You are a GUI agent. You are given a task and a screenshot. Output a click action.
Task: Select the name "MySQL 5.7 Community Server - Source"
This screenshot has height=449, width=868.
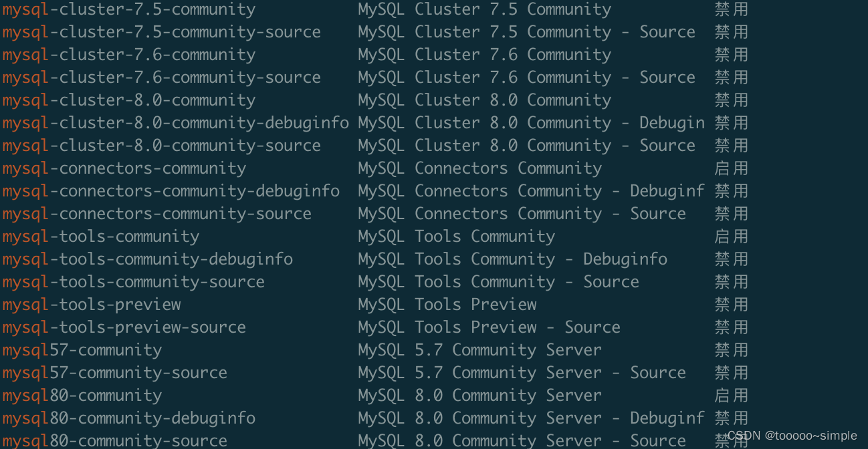tap(522, 373)
